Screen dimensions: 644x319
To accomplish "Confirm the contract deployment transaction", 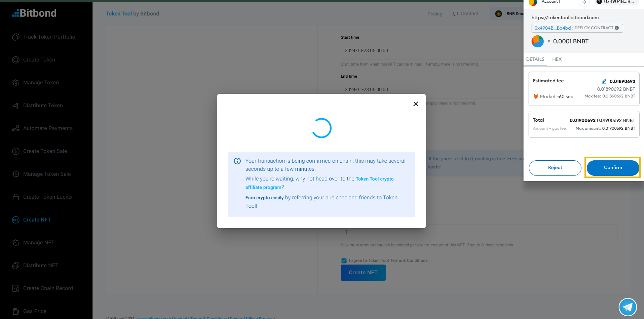I will [612, 167].
